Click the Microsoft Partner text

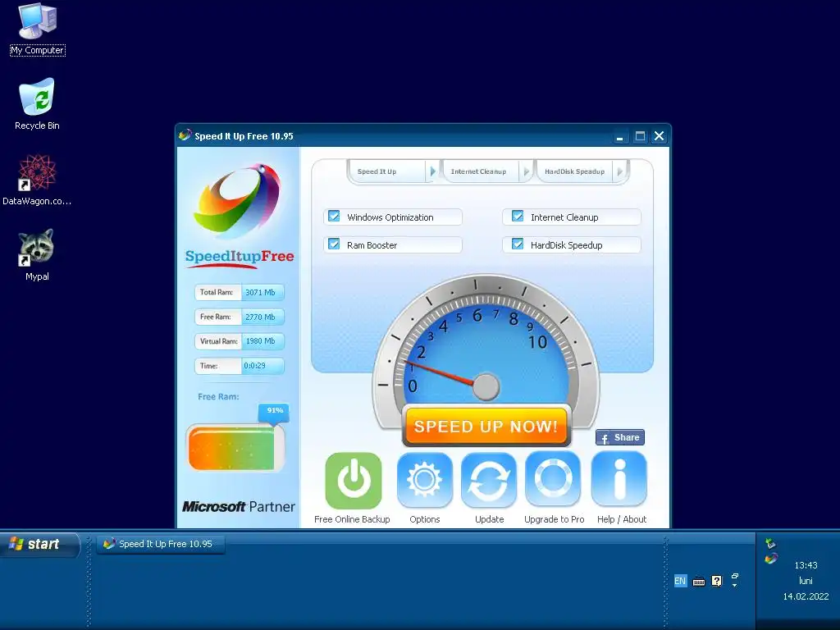239,506
